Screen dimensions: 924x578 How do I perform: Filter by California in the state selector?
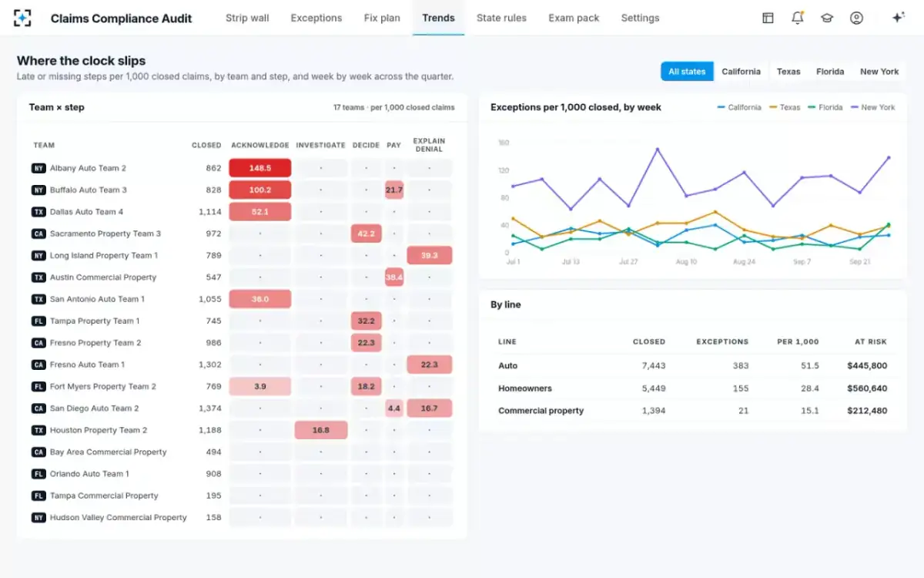pos(741,72)
